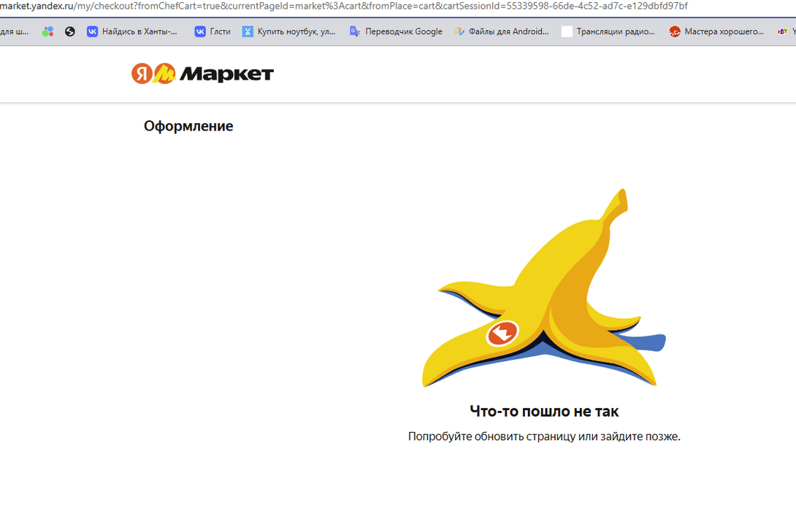Viewport: 796px width, 532px height.
Task: Open the "Найдись в Ханты-..." VK bookmark
Action: pyautogui.click(x=132, y=31)
